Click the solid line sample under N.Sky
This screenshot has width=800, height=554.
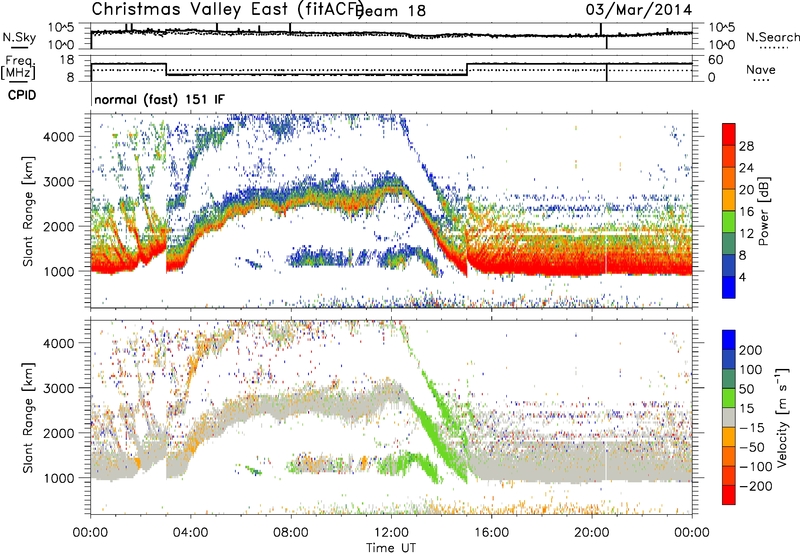pos(19,47)
